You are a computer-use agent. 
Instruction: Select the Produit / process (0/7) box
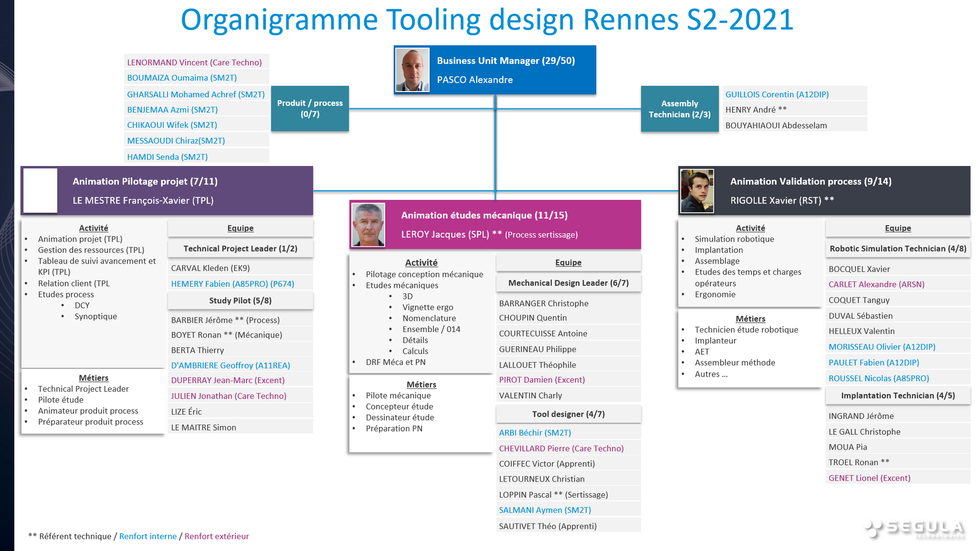(x=310, y=109)
